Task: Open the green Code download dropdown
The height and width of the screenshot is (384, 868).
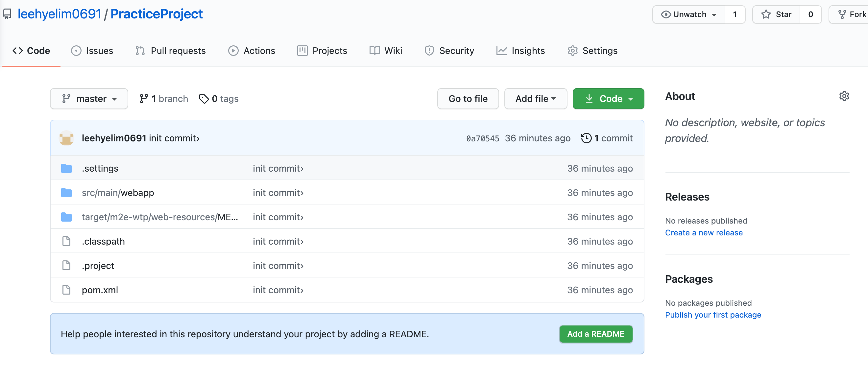Action: [608, 99]
